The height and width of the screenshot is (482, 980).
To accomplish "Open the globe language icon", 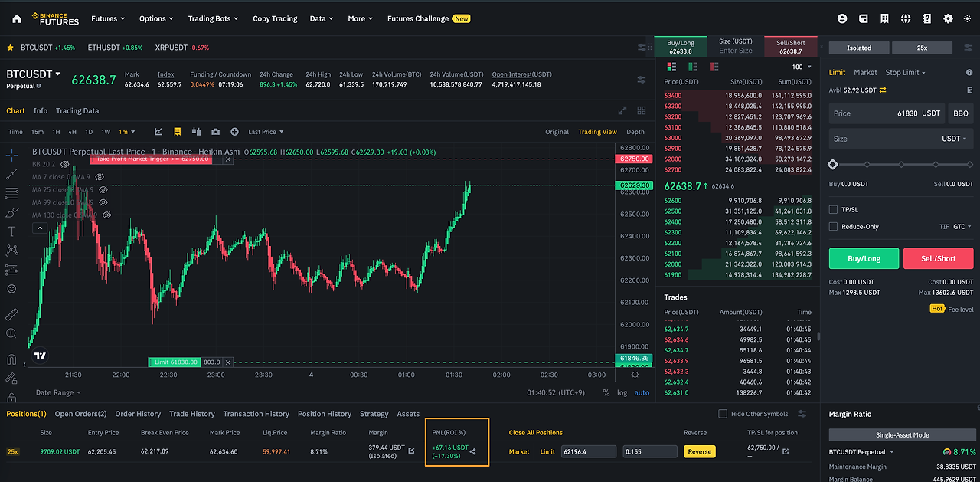I will coord(906,18).
